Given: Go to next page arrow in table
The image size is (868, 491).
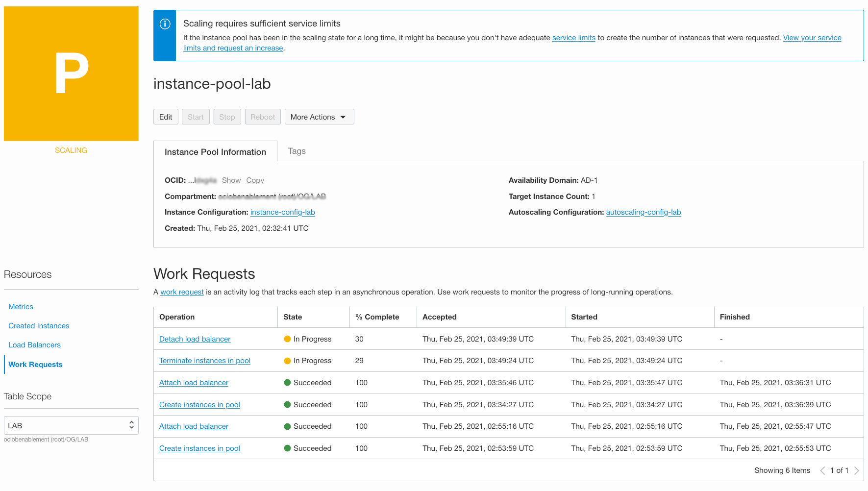Looking at the screenshot, I should pyautogui.click(x=856, y=470).
